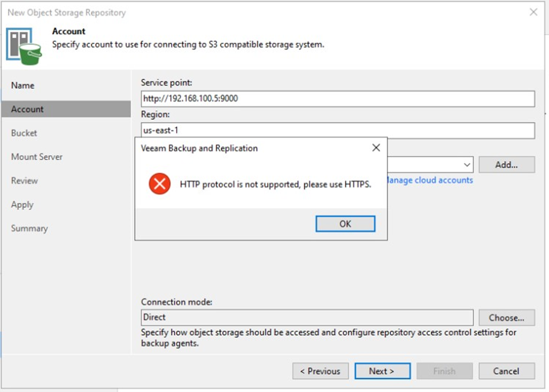
Task: Click the Service point label
Action: [x=167, y=83]
